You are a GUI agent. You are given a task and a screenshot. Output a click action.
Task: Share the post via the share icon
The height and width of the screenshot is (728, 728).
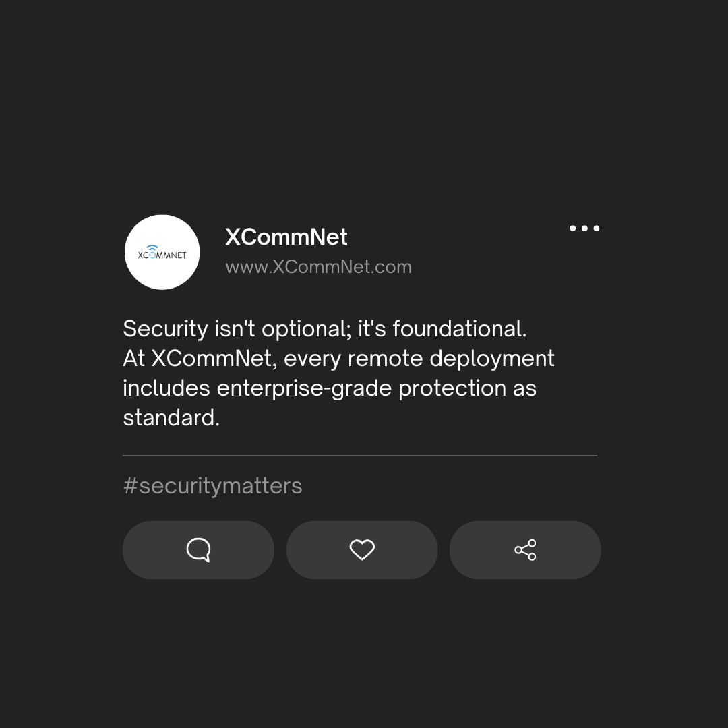pyautogui.click(x=525, y=550)
